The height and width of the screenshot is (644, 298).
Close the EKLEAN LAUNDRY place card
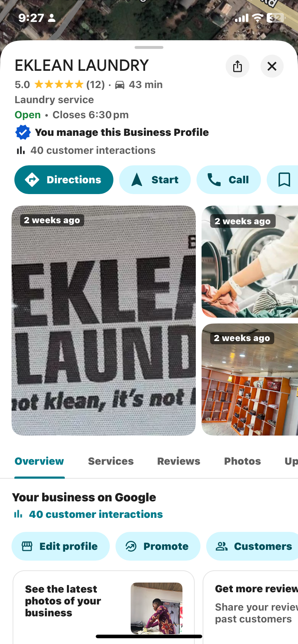click(272, 66)
